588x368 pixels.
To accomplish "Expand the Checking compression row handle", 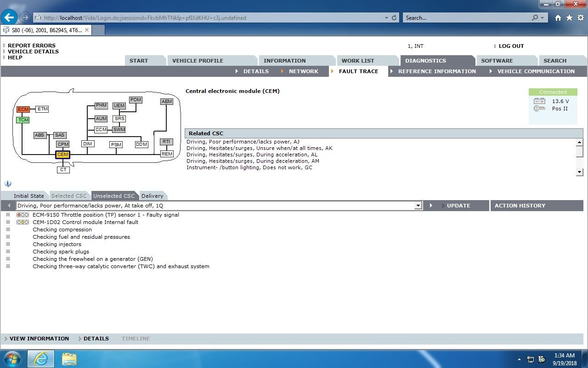I will pos(8,230).
